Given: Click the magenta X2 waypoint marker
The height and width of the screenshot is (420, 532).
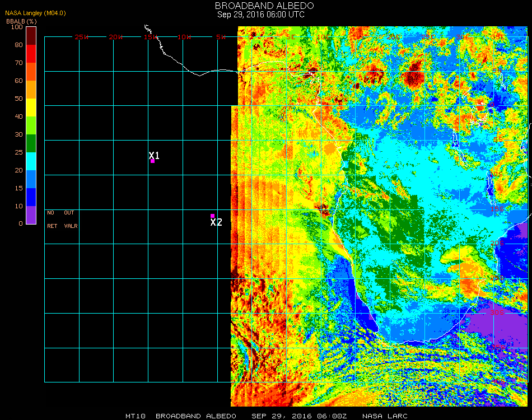Looking at the screenshot, I should pyautogui.click(x=212, y=216).
